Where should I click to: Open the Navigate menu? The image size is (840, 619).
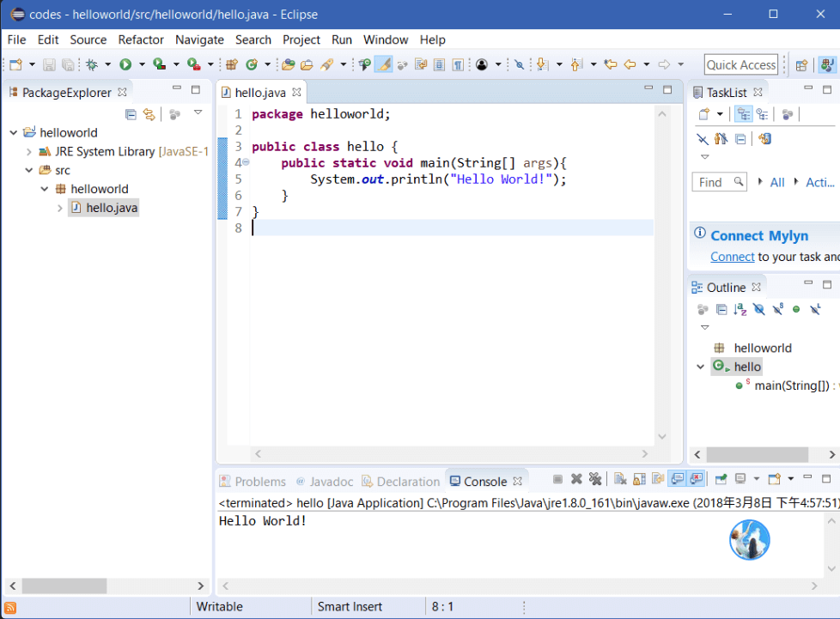[199, 39]
